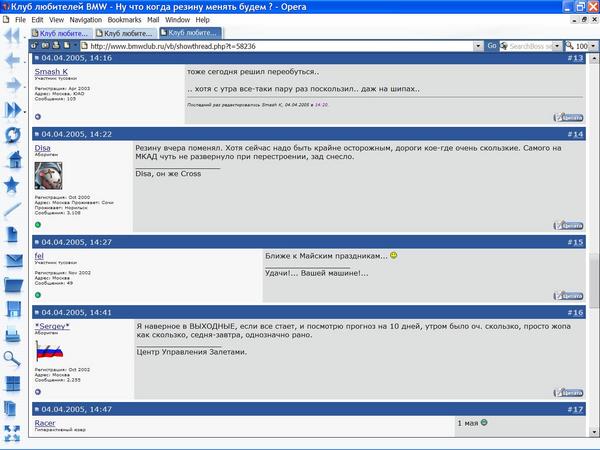
Task: Click the open folder icon in sidebar
Action: [x=13, y=285]
